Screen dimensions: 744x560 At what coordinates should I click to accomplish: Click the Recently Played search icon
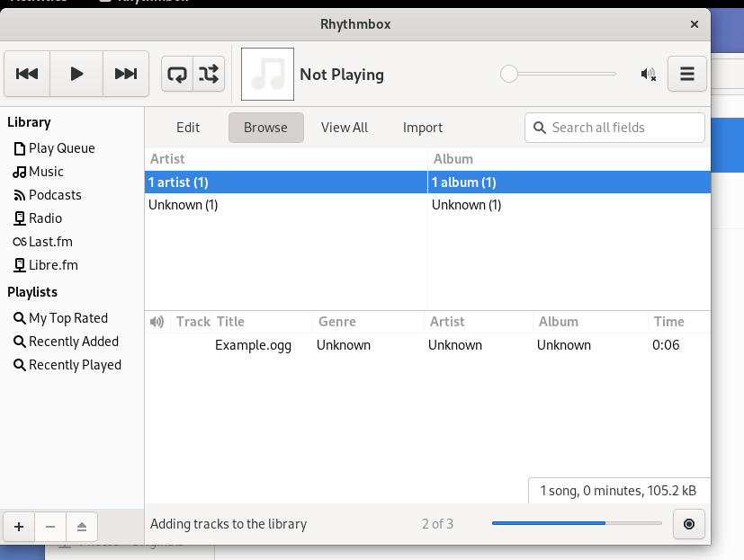coord(20,365)
